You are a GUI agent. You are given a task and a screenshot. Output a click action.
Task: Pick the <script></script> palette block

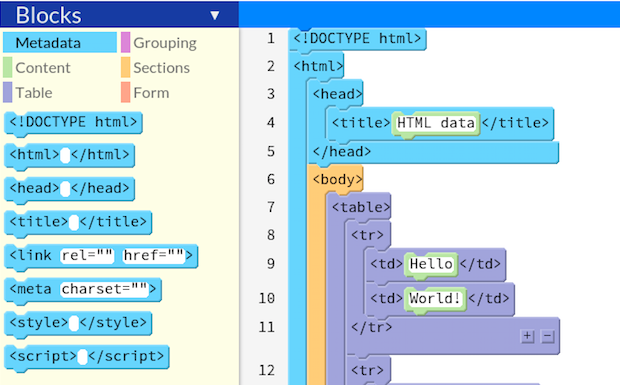(x=87, y=357)
